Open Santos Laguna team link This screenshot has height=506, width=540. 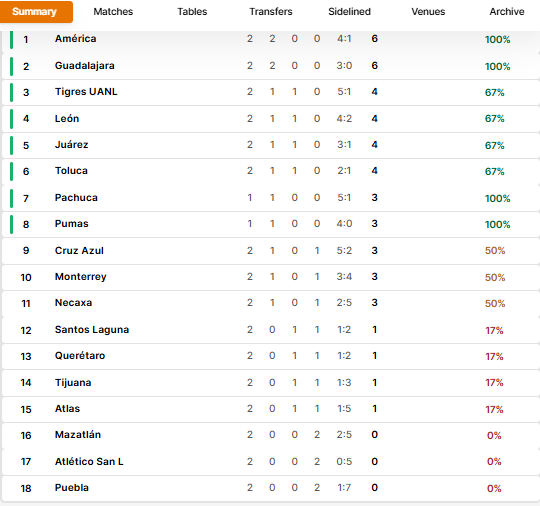click(x=92, y=330)
